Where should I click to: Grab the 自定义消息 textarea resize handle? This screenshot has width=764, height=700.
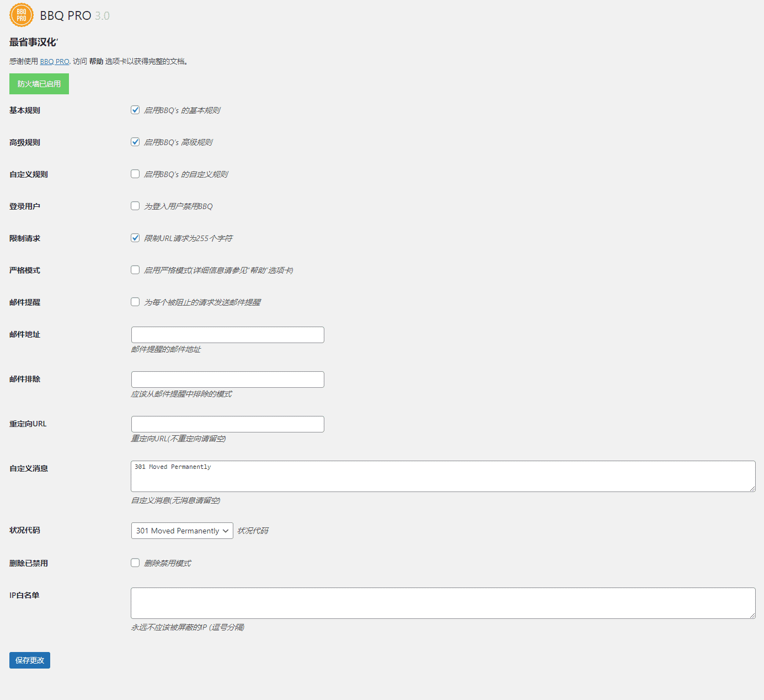point(752,489)
